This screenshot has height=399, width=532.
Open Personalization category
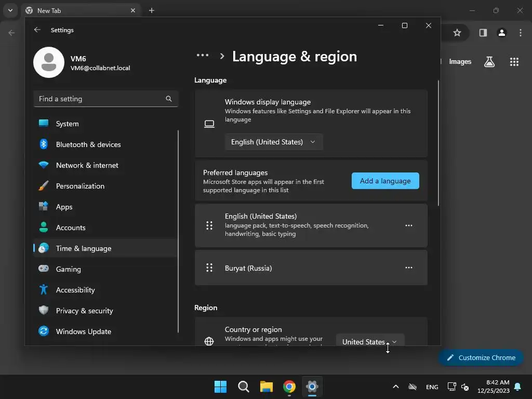[x=105, y=186]
